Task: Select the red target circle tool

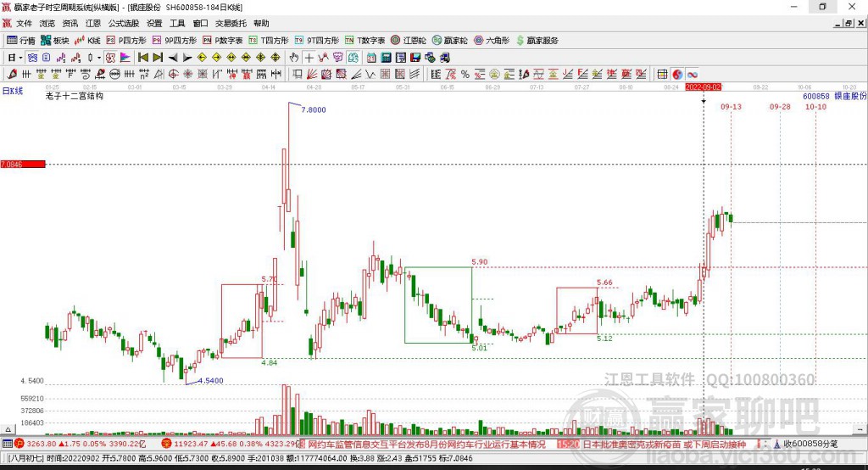Action: click(x=173, y=75)
